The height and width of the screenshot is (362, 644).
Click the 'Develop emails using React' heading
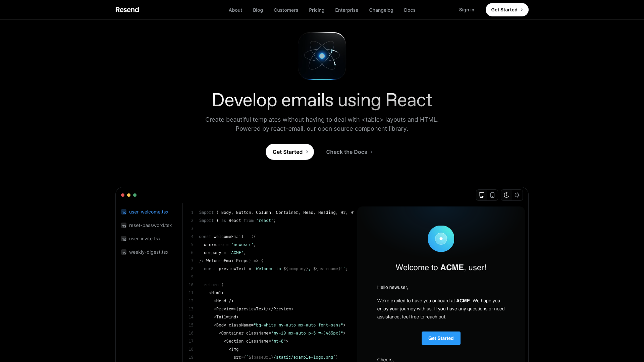(x=322, y=100)
